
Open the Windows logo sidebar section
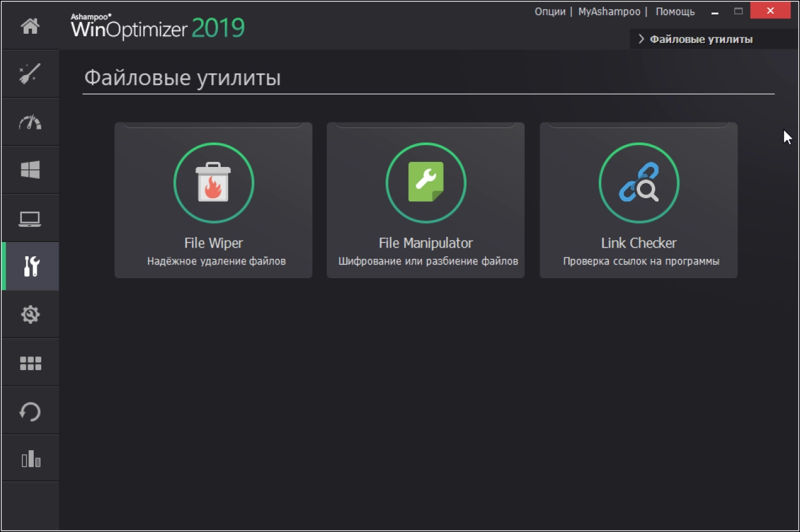(30, 170)
